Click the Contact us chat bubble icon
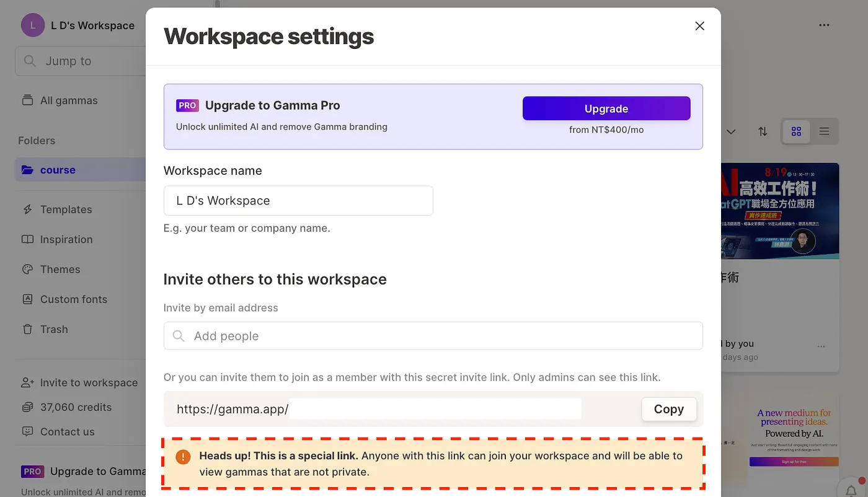 27,431
